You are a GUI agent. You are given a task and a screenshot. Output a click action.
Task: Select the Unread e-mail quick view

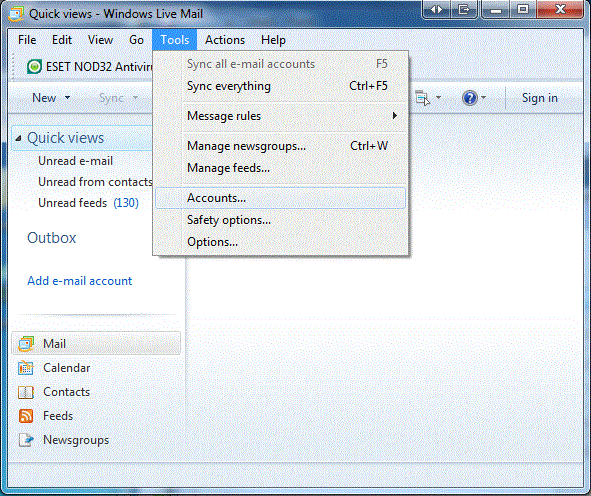point(75,161)
